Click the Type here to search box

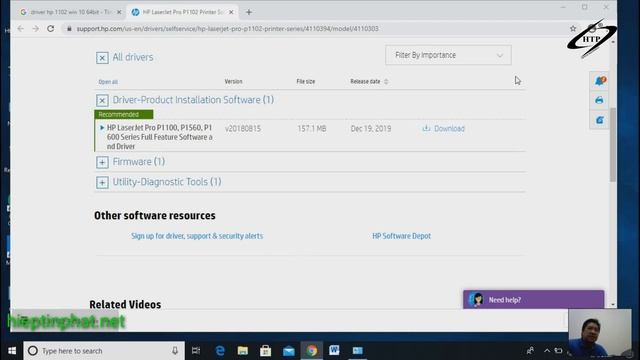[104, 351]
